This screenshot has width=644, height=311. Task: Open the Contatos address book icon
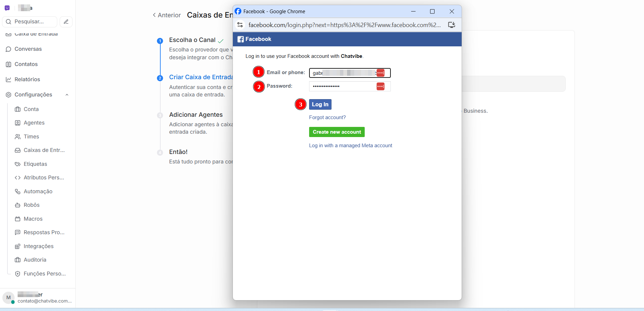(8, 64)
